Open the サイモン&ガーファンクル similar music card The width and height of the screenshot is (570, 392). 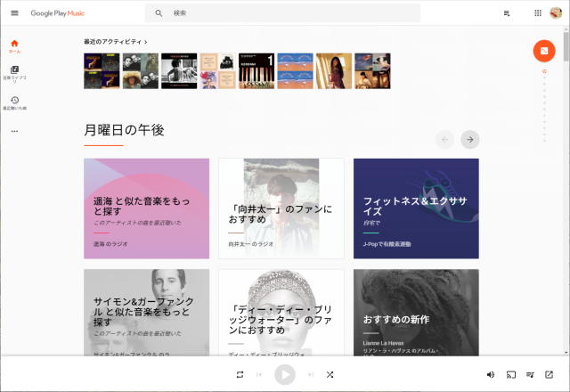tap(146, 313)
